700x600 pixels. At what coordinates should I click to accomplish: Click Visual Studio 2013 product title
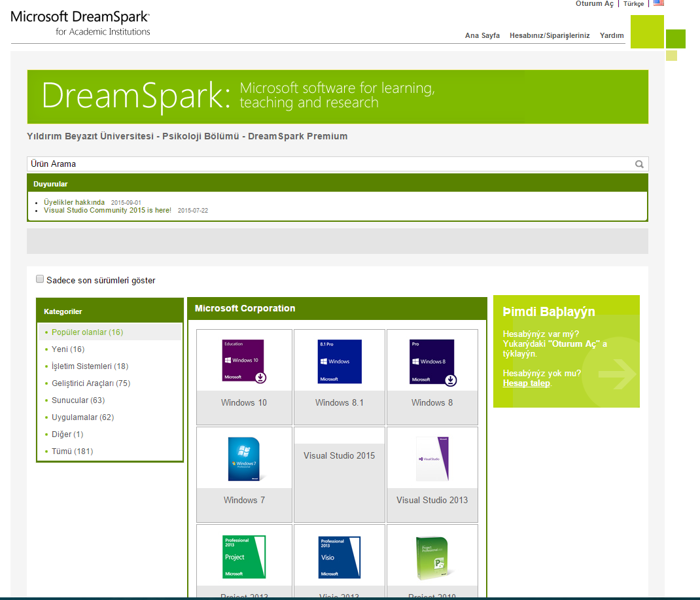432,500
